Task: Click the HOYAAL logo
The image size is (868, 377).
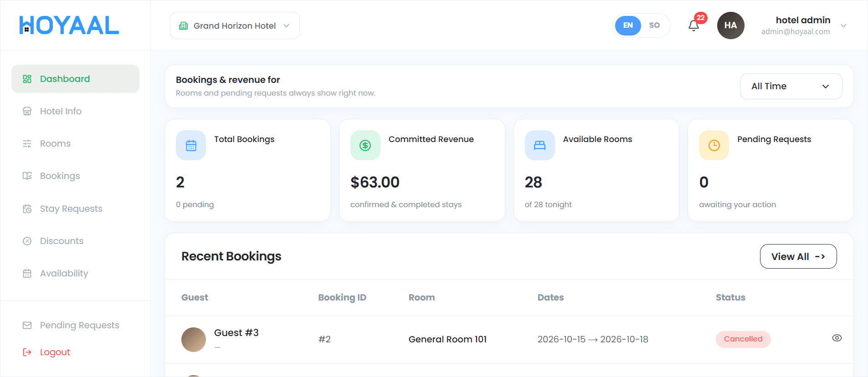Action: coord(69,25)
